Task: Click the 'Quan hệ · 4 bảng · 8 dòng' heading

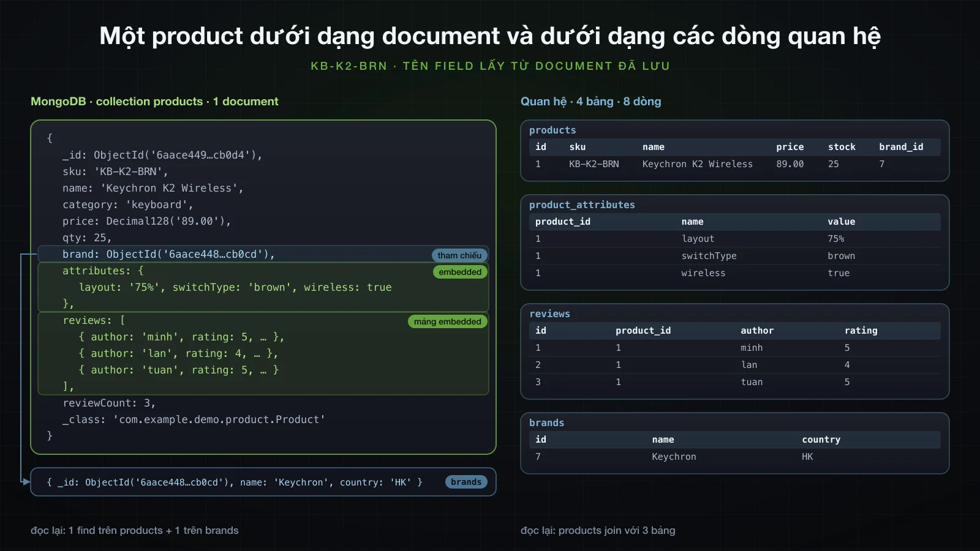Action: click(x=590, y=102)
